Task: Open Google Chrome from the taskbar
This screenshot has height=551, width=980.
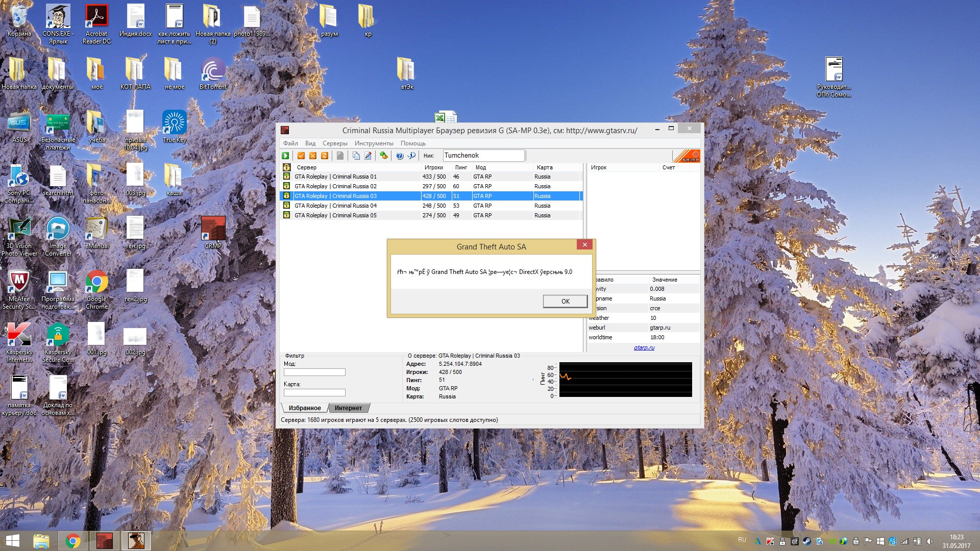Action: 73,541
